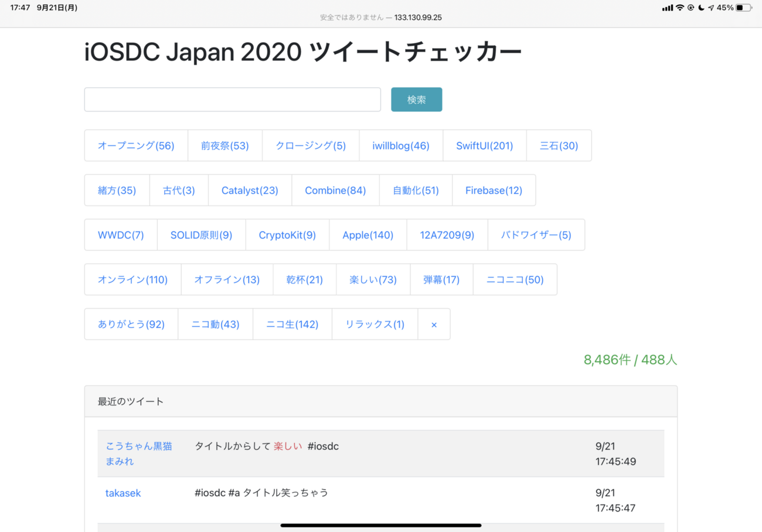Tap the cellular signal bars icon
762x532 pixels.
click(x=667, y=8)
